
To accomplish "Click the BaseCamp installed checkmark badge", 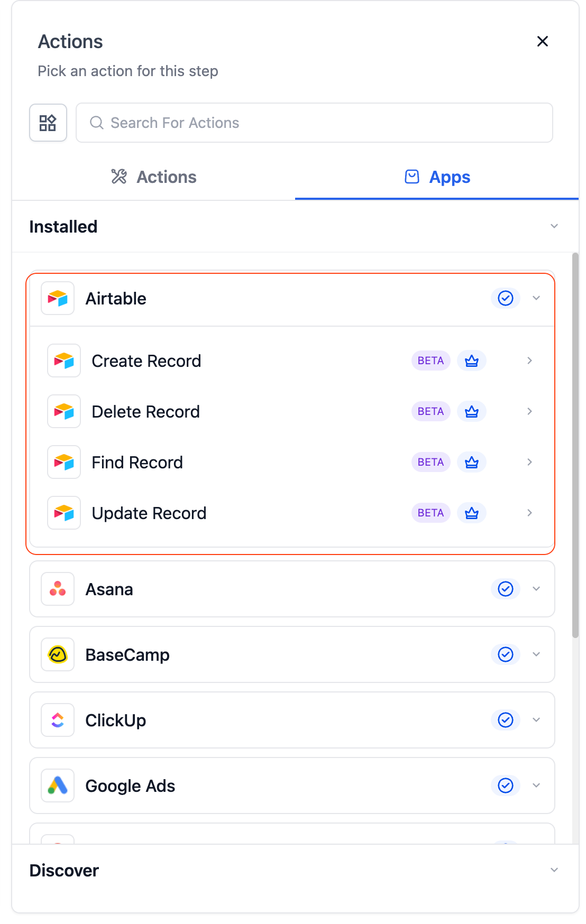I will [506, 654].
